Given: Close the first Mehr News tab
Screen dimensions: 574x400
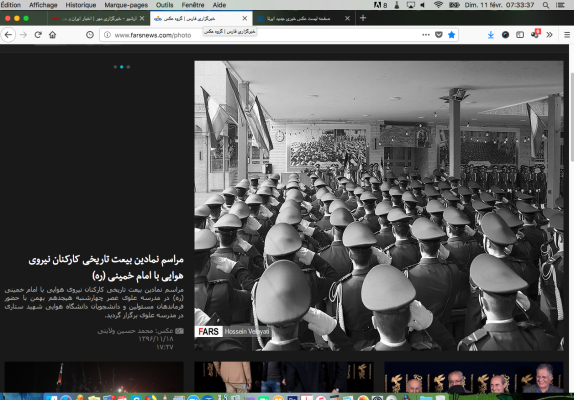Looking at the screenshot, I should click(x=142, y=18).
